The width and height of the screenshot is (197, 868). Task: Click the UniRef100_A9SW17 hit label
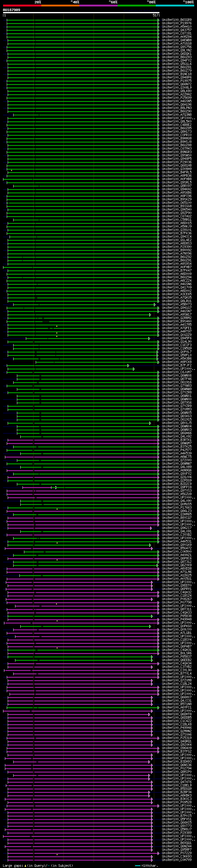point(177,314)
